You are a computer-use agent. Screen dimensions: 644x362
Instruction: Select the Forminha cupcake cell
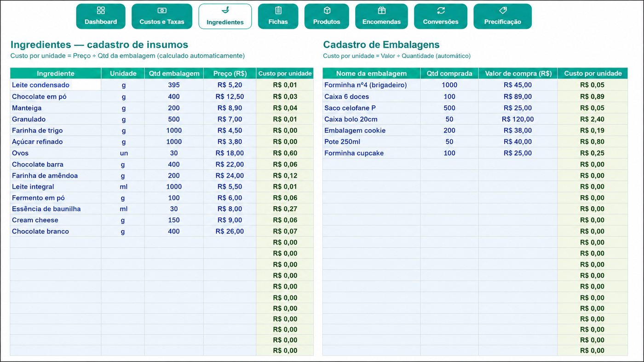pos(372,153)
